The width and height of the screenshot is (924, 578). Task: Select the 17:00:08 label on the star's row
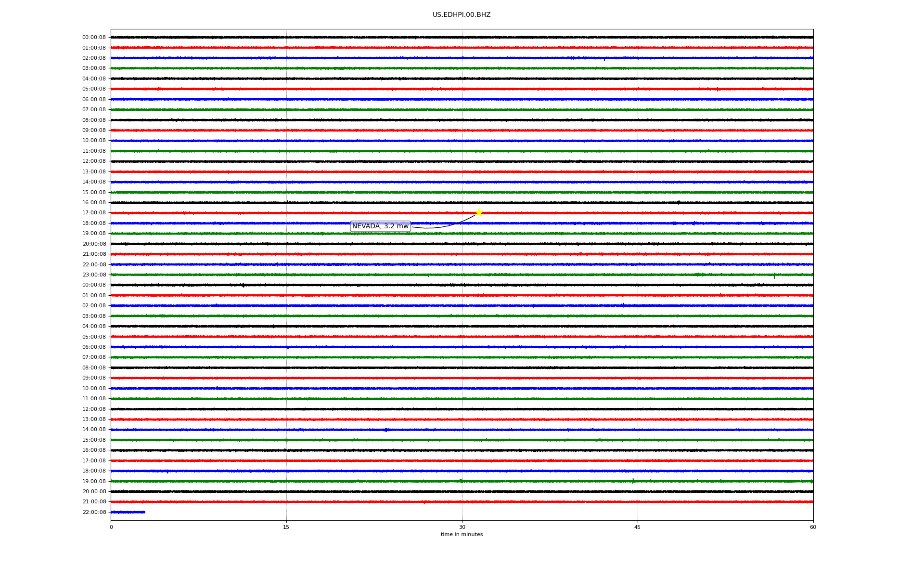pos(94,213)
